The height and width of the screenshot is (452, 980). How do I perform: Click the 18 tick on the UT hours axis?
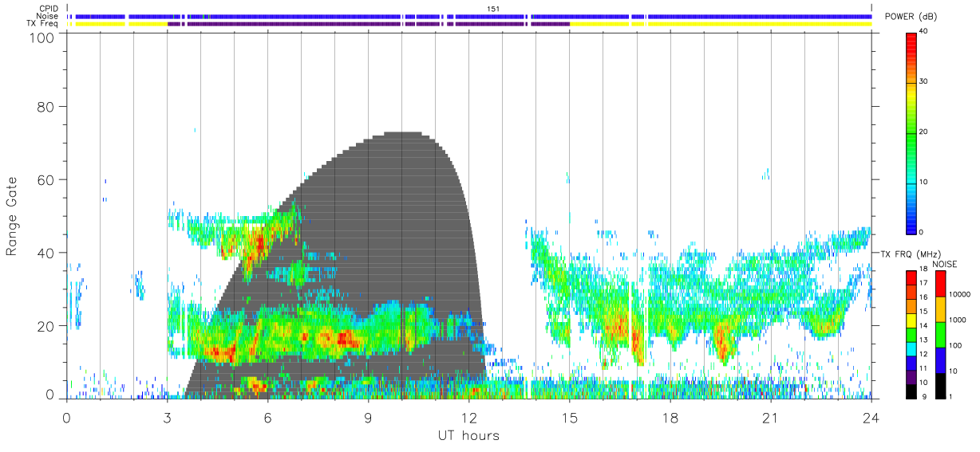click(670, 418)
